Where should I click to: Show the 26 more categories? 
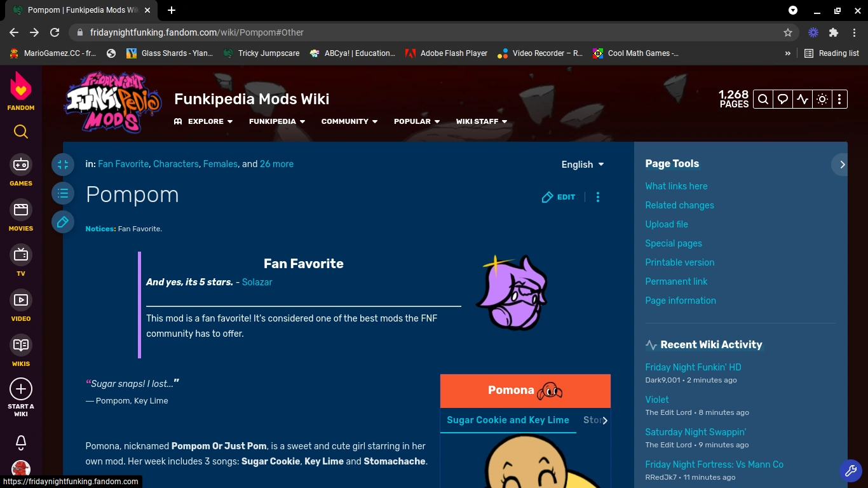[276, 164]
